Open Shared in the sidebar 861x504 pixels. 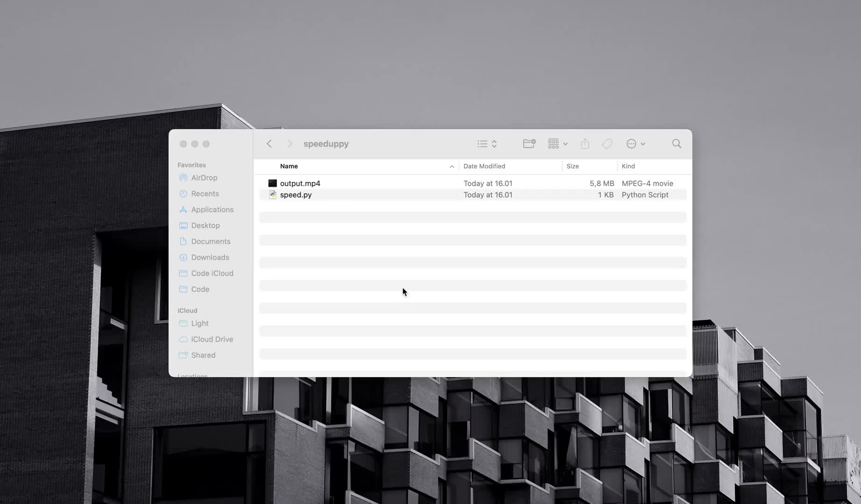point(203,355)
